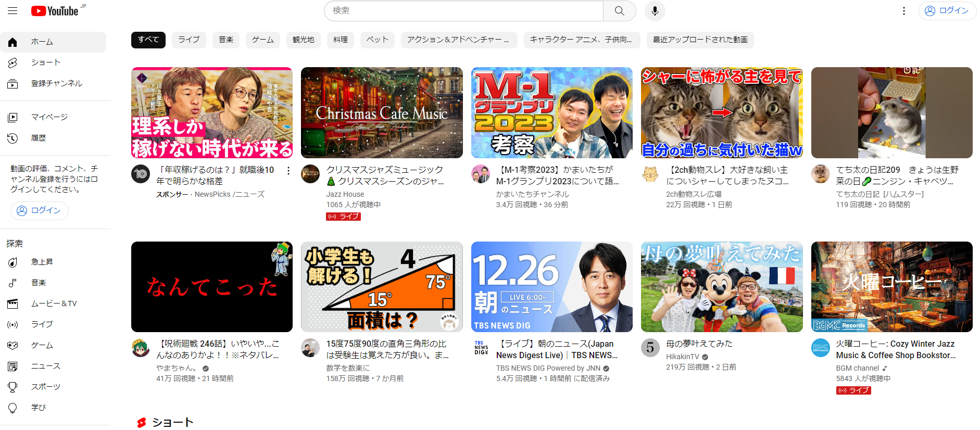Open subscriptions (登録チャンネル) in sidebar

point(56,83)
